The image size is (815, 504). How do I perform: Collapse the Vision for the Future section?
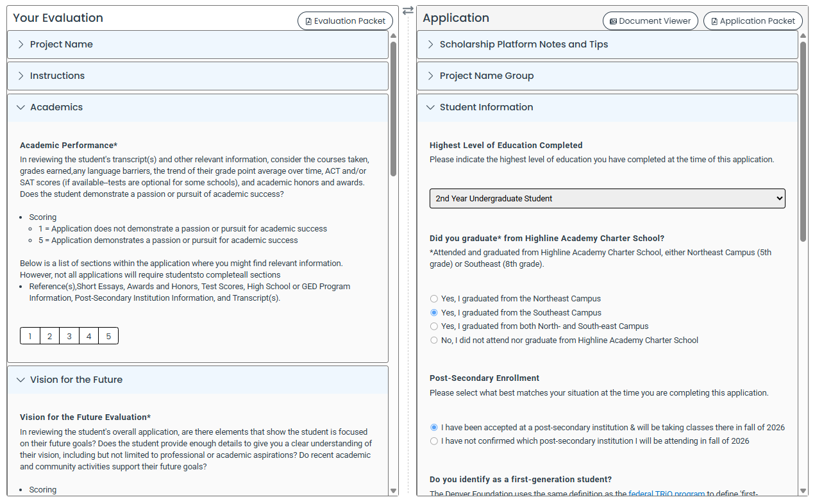[197, 380]
